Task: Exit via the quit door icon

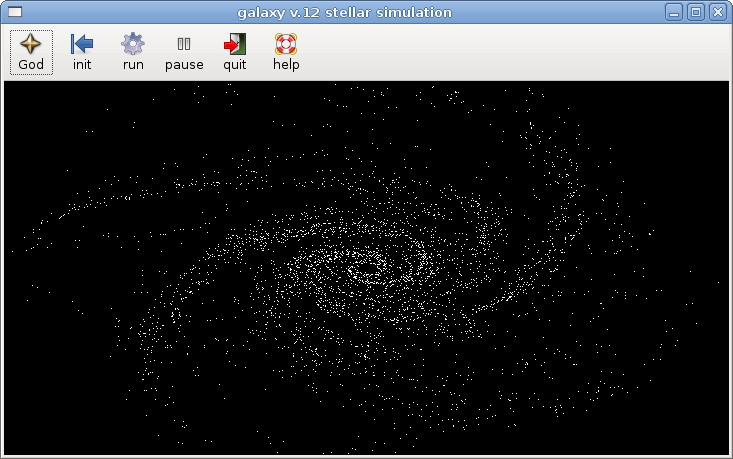Action: [235, 44]
